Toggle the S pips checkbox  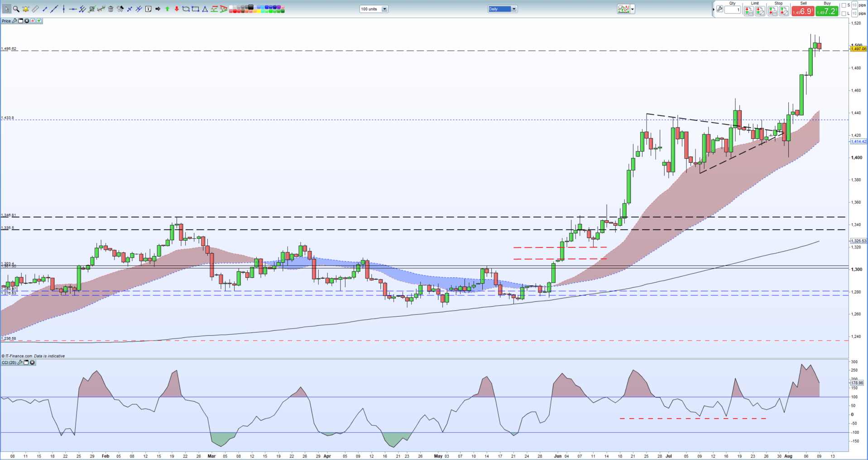pos(844,5)
